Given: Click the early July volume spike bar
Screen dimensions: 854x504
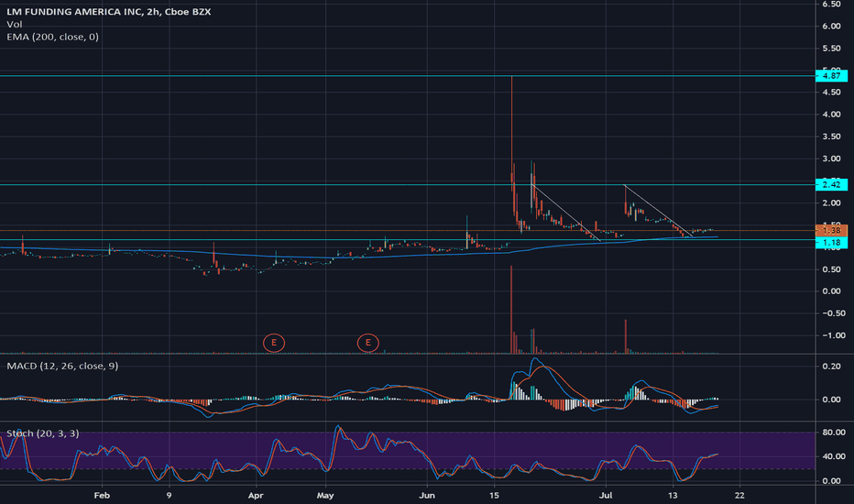Looking at the screenshot, I should coord(625,336).
